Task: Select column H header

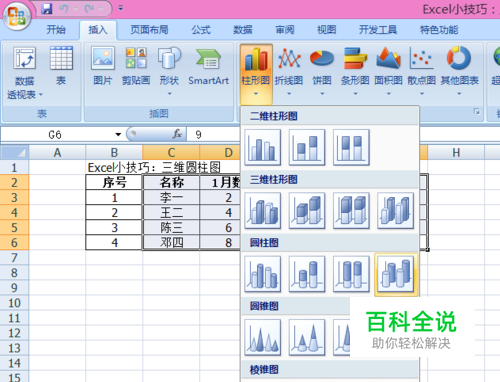Action: point(456,153)
